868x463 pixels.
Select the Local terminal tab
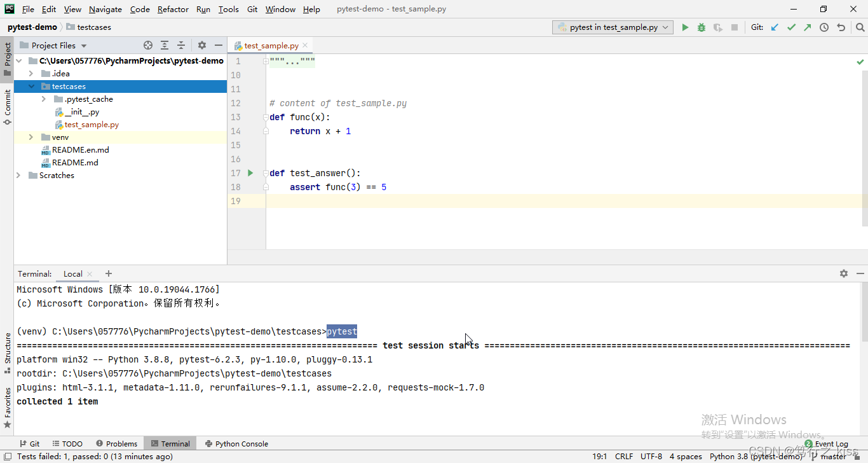tap(72, 273)
